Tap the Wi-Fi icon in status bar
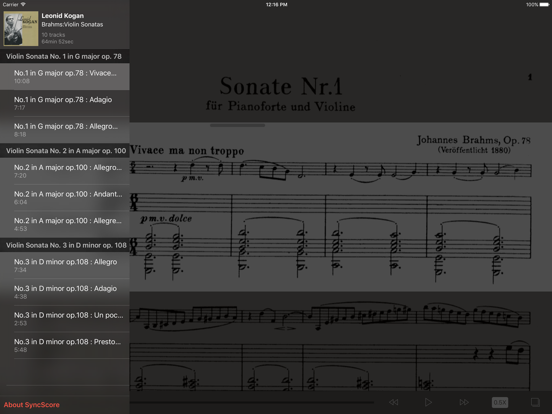Image resolution: width=552 pixels, height=414 pixels. pos(23,5)
